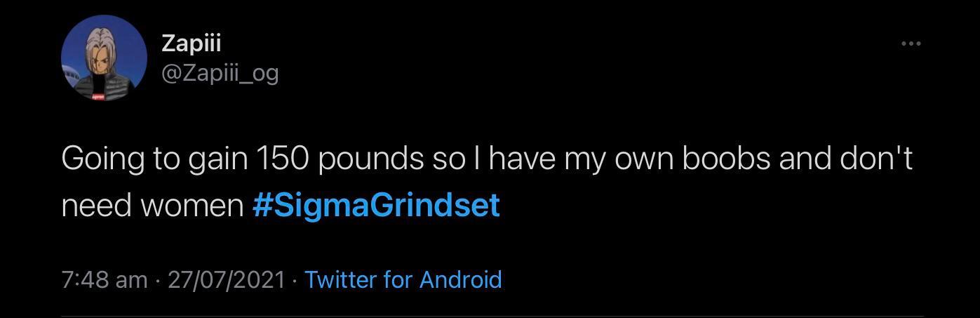This screenshot has height=318, width=980.
Task: Click the word "pounds" in the tweet
Action: [369, 159]
